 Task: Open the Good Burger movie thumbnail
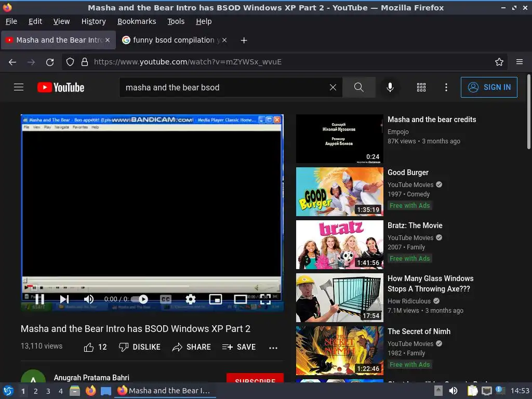pos(340,192)
